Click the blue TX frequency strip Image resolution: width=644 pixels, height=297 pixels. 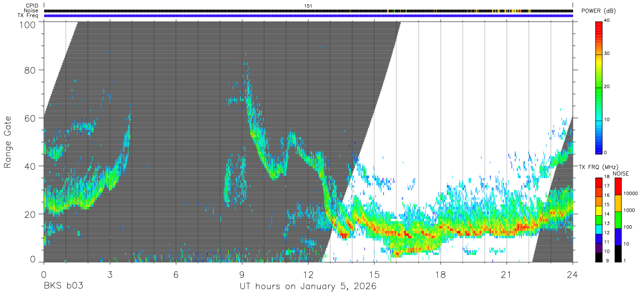[308, 16]
